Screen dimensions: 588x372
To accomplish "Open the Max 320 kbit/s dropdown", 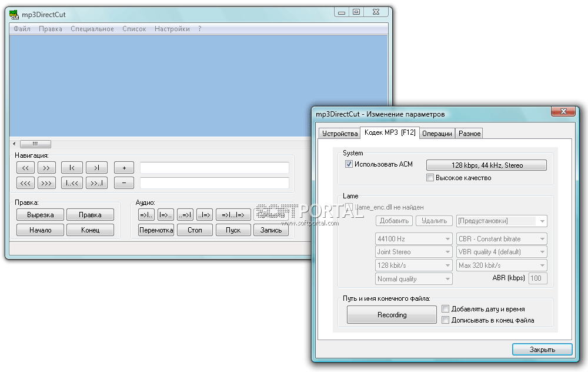I will click(x=502, y=265).
